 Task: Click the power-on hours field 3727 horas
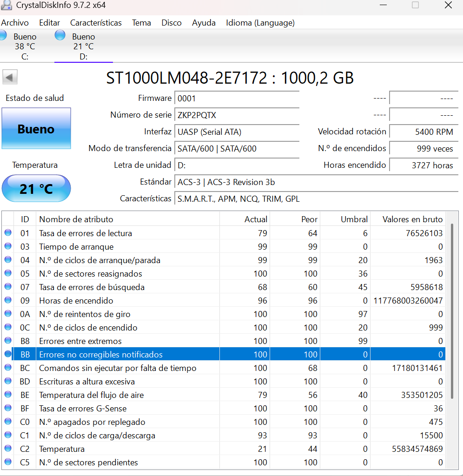pyautogui.click(x=423, y=165)
